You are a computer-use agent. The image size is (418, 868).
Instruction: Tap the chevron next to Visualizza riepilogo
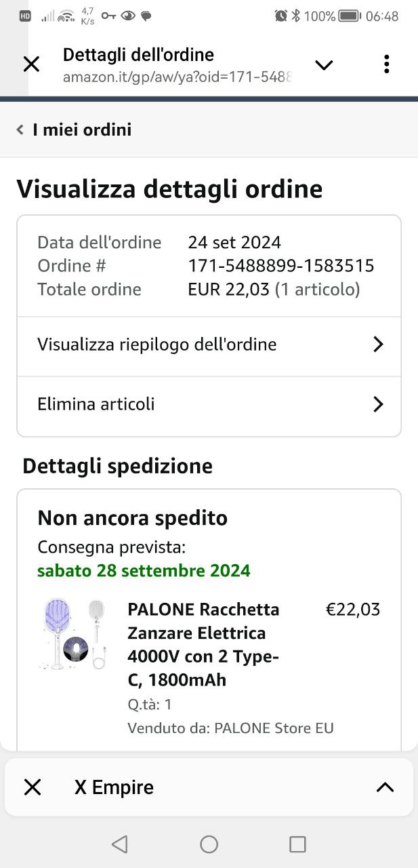378,344
